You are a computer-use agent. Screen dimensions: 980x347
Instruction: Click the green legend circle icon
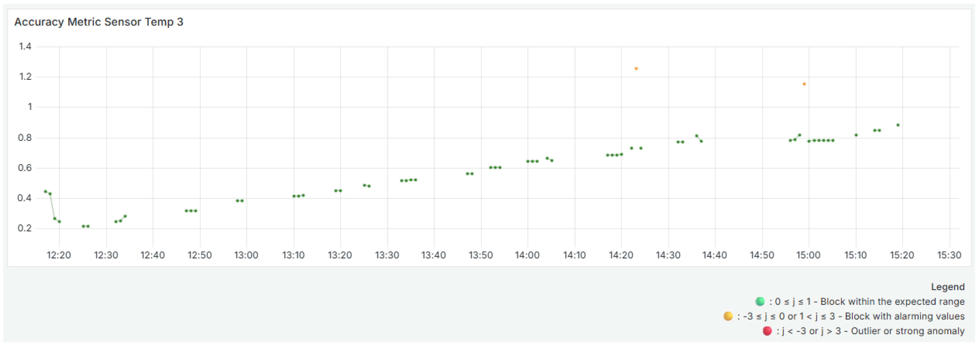(760, 301)
